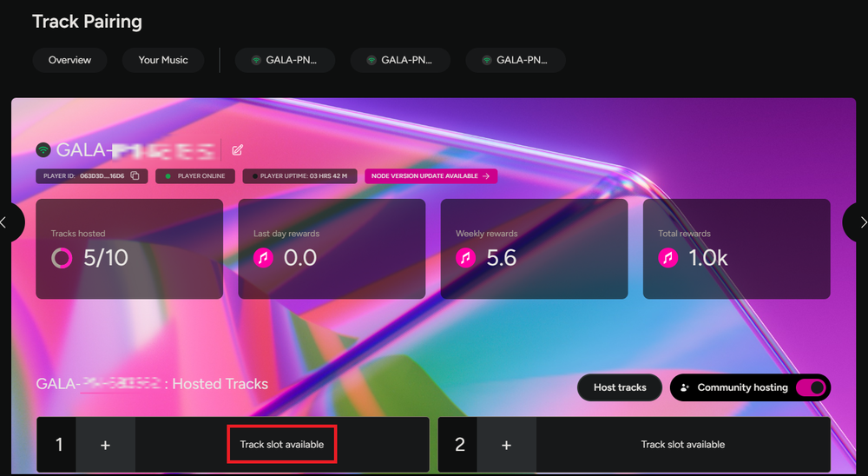The height and width of the screenshot is (476, 868).
Task: Add a track to slot 2 plus button
Action: pyautogui.click(x=506, y=445)
